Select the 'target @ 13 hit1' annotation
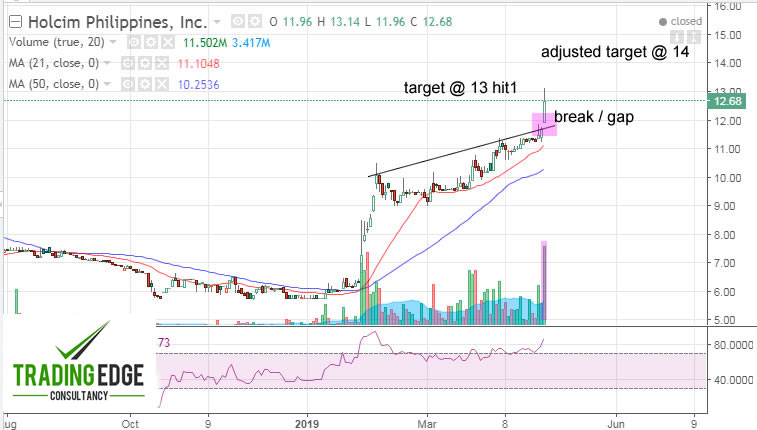Screen dimensions: 757x430 (460, 87)
